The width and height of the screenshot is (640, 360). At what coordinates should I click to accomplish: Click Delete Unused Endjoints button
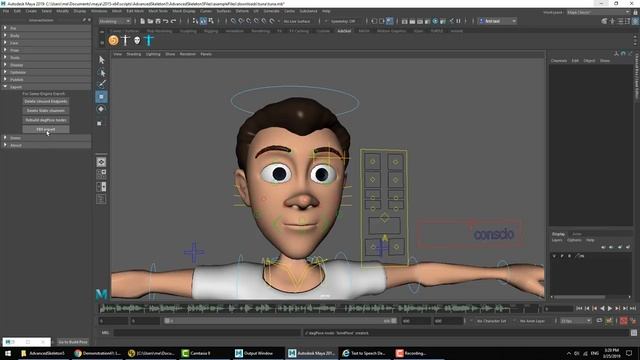point(46,101)
